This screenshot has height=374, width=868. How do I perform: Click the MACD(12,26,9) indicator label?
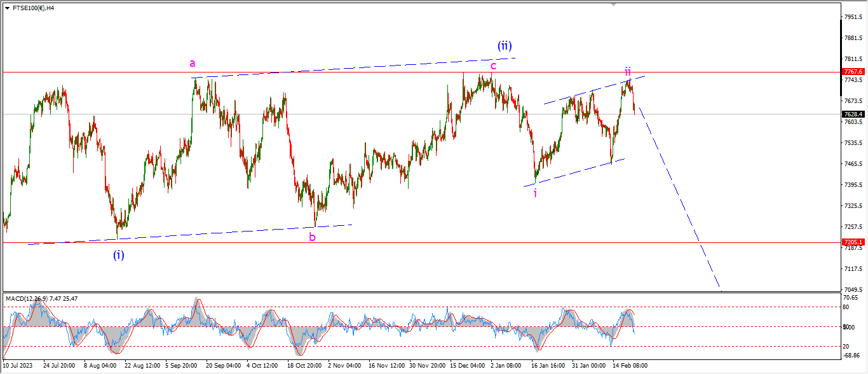tap(42, 298)
